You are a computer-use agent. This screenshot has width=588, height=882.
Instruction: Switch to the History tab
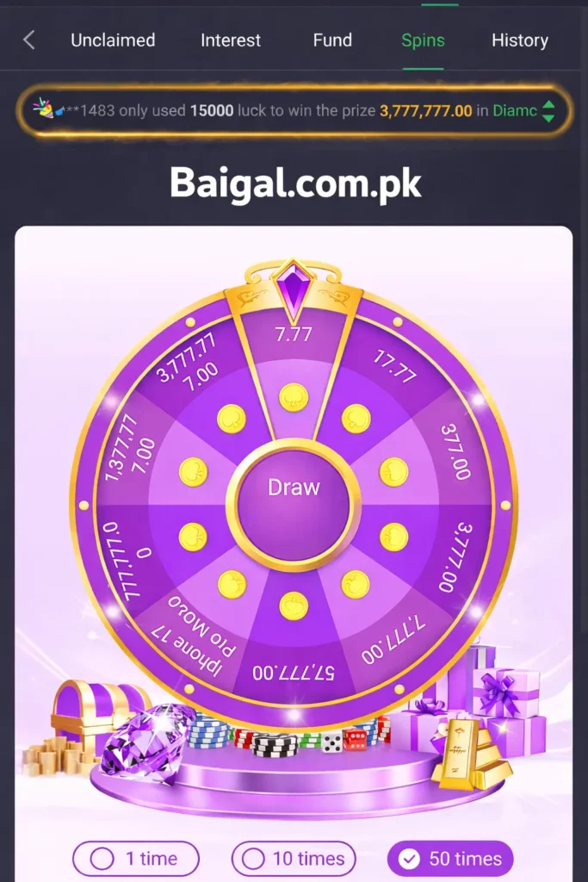[x=519, y=40]
